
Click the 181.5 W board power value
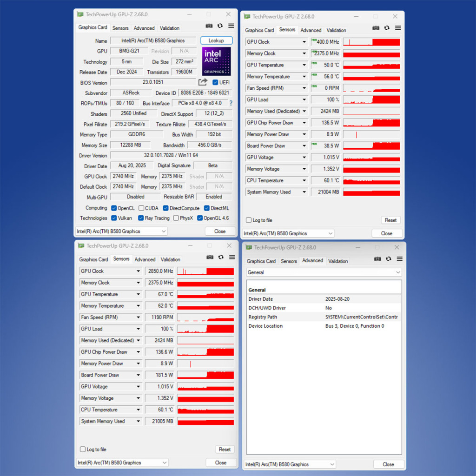point(160,375)
